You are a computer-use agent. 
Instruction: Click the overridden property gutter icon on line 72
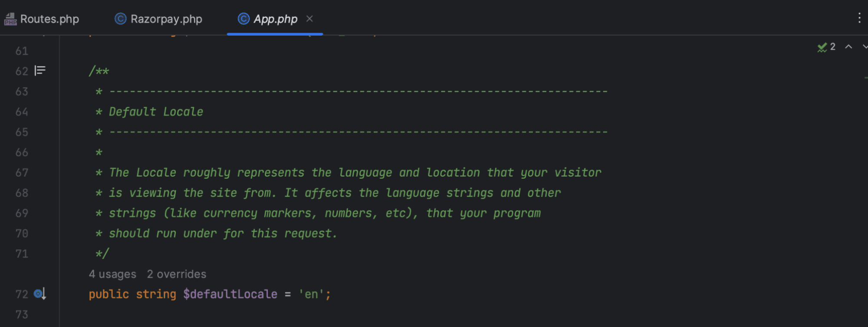tap(40, 294)
